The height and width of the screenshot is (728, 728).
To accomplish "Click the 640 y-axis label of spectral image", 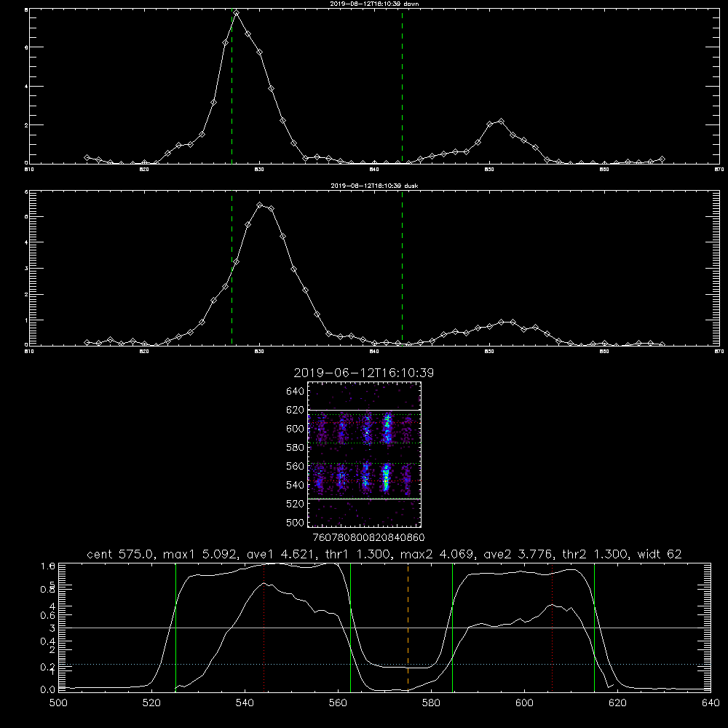I will (295, 392).
